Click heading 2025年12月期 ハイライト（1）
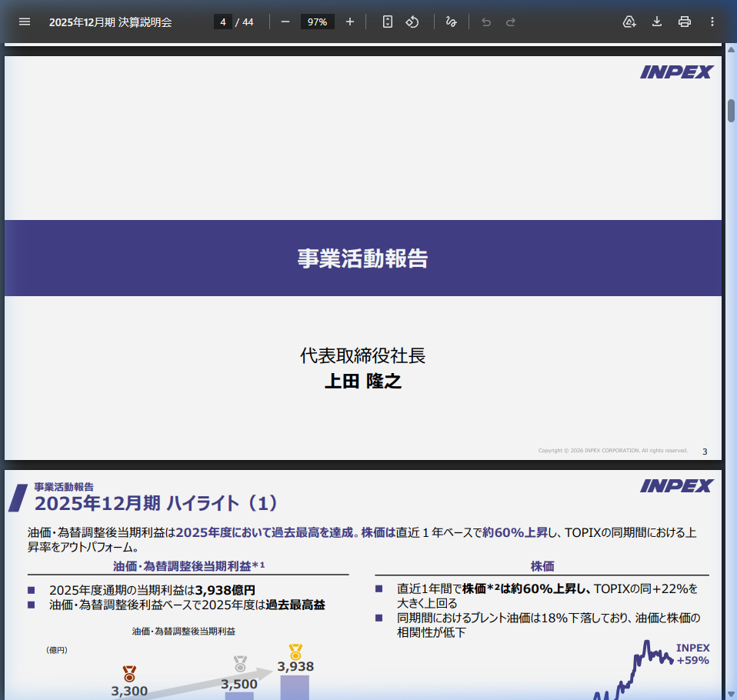This screenshot has height=700, width=737. point(158,503)
